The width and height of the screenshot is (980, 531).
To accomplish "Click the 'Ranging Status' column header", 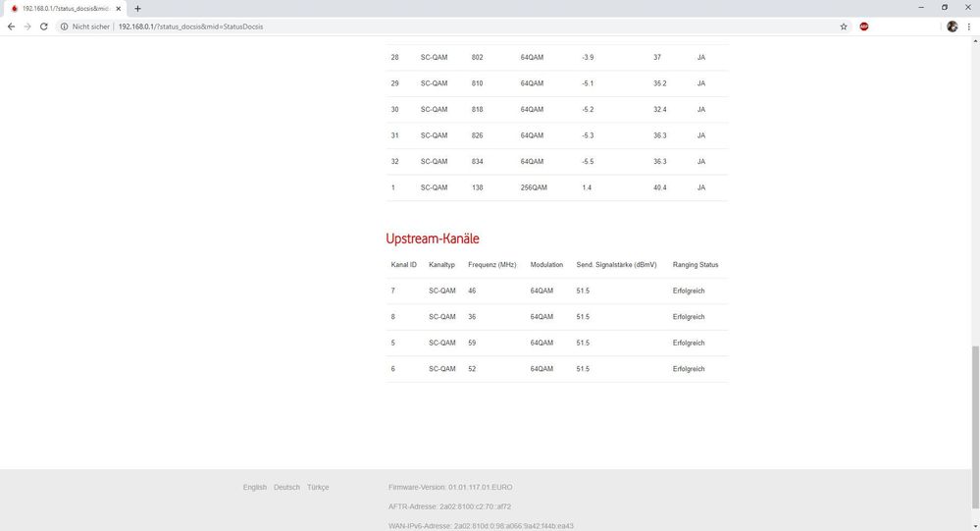I will pyautogui.click(x=696, y=265).
